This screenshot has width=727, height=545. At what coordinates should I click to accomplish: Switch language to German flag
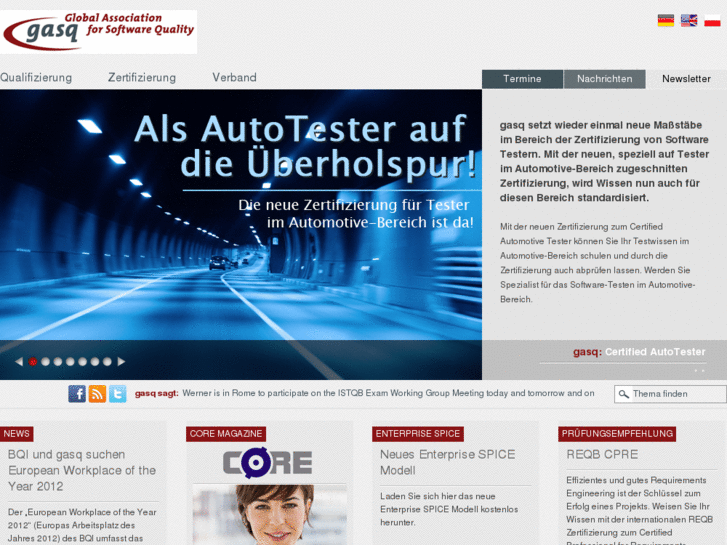pyautogui.click(x=666, y=20)
